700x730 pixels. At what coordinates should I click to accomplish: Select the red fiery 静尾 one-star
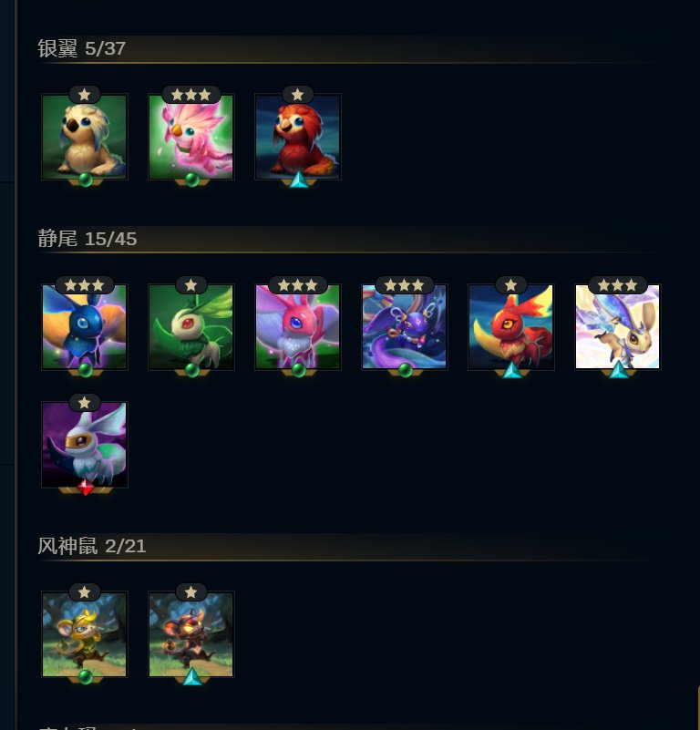click(511, 327)
